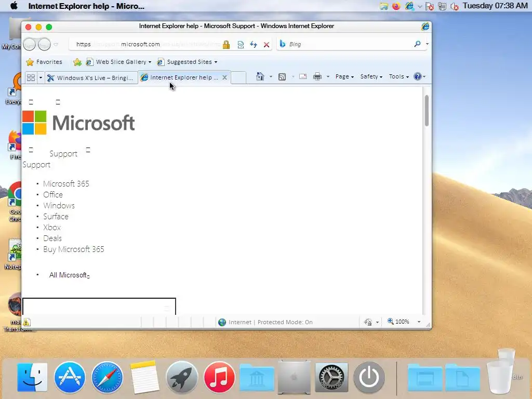Open the Windows support link
Viewport: 532px width, 399px height.
(59, 206)
